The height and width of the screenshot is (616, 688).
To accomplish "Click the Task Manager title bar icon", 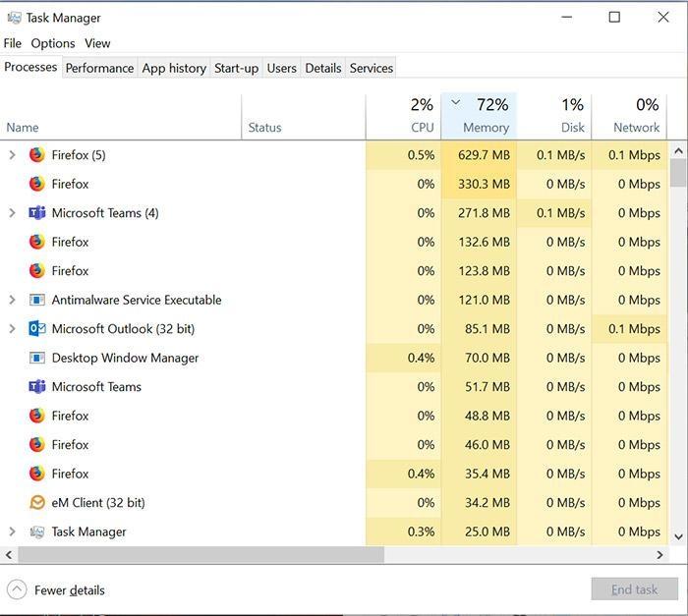I will click(x=14, y=18).
